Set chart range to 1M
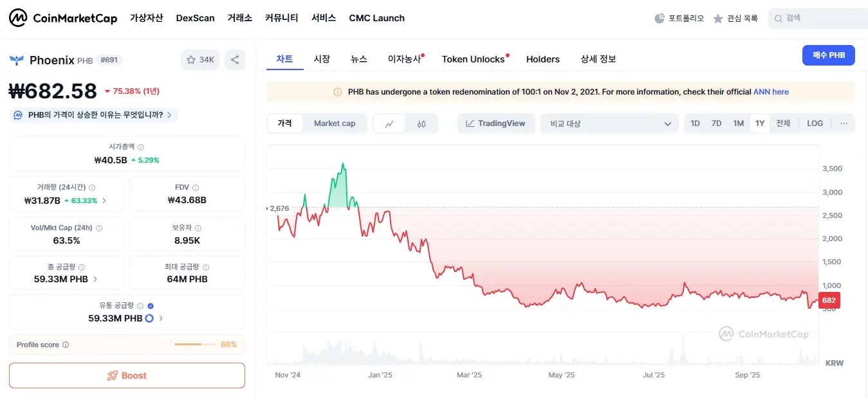This screenshot has width=868, height=398. pos(738,123)
